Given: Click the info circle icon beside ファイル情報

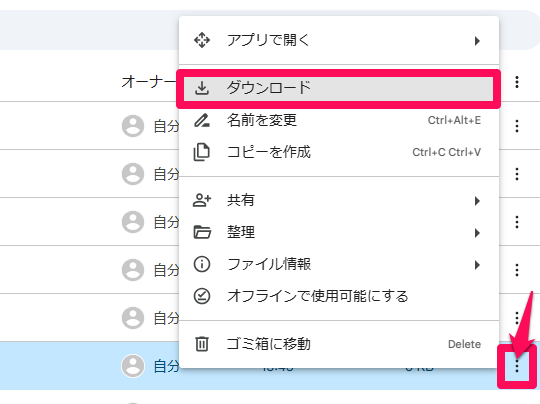Looking at the screenshot, I should (x=202, y=264).
